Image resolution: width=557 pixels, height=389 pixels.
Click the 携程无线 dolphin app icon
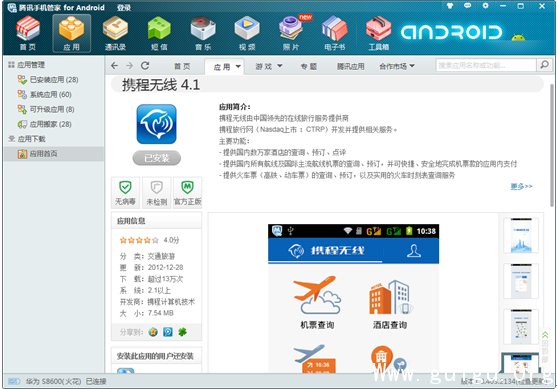point(157,124)
